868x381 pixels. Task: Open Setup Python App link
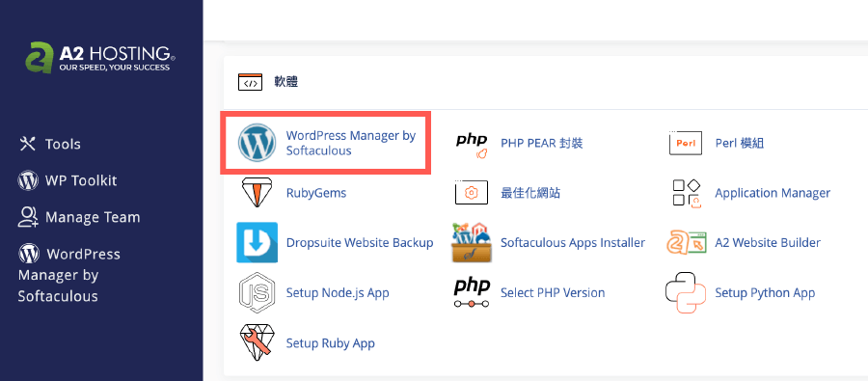point(765,292)
